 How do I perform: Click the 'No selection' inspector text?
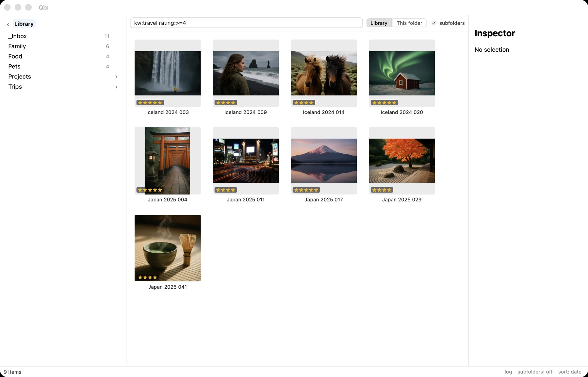[492, 50]
